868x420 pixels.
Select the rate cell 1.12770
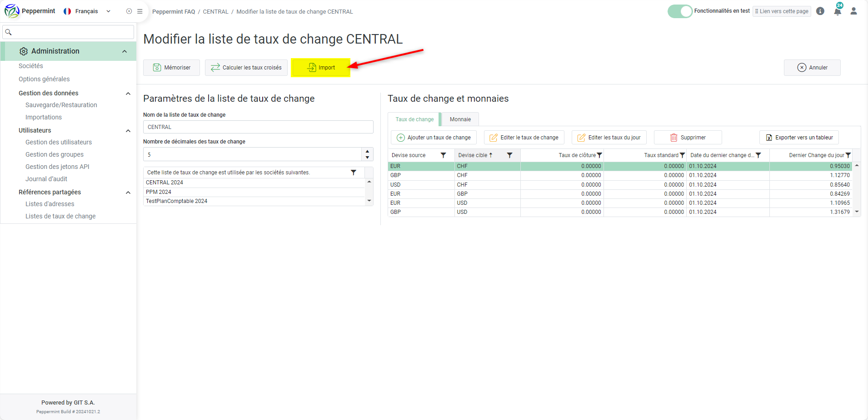tap(810, 175)
